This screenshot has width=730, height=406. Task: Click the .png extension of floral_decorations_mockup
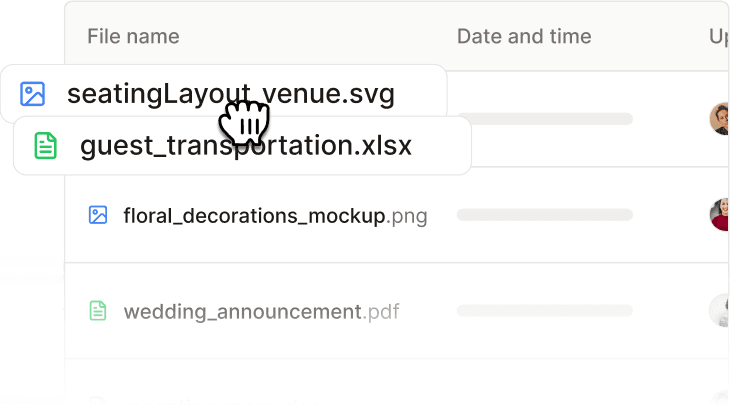407,217
